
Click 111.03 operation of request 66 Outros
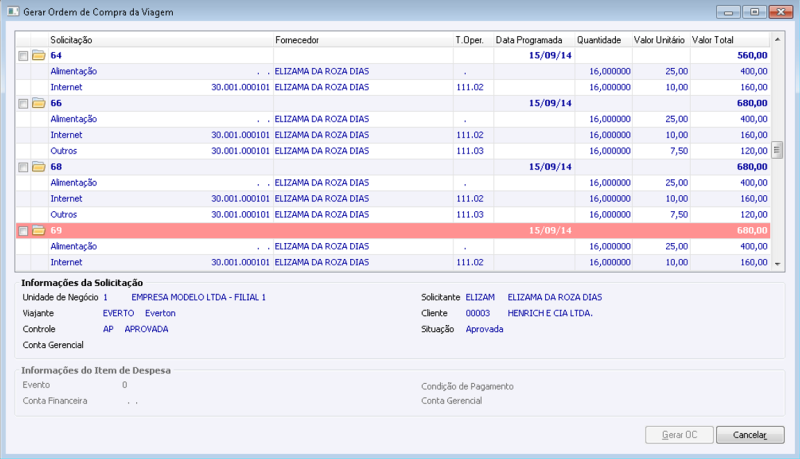(x=470, y=151)
